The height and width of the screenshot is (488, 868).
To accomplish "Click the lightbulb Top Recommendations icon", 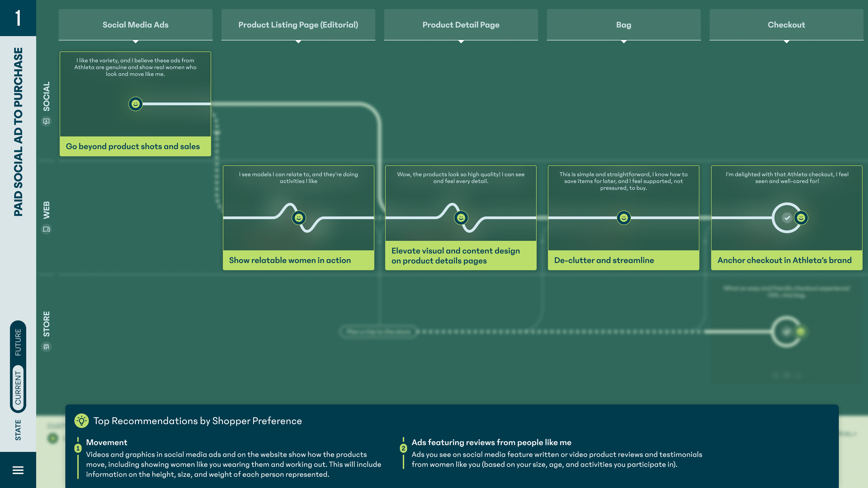I will (x=82, y=421).
